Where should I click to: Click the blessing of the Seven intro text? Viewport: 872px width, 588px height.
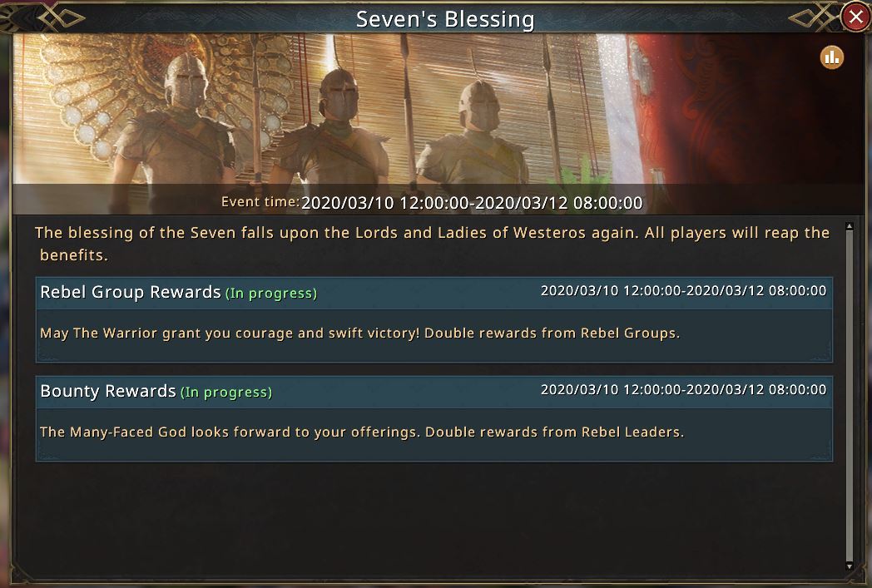[x=432, y=244]
